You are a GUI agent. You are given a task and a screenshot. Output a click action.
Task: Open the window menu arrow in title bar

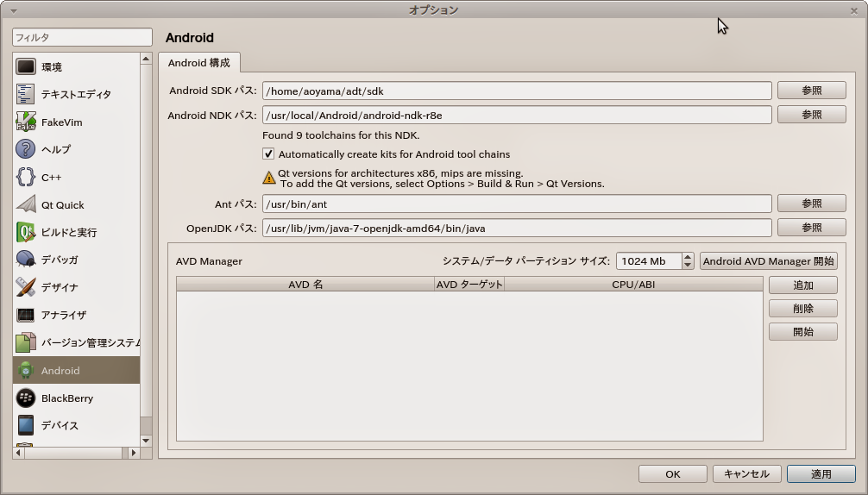click(13, 10)
